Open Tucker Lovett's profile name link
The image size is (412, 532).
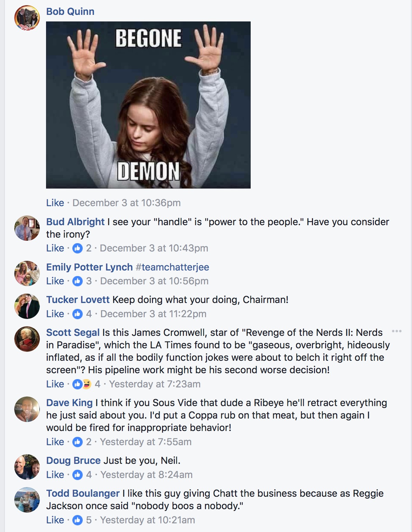tap(78, 300)
